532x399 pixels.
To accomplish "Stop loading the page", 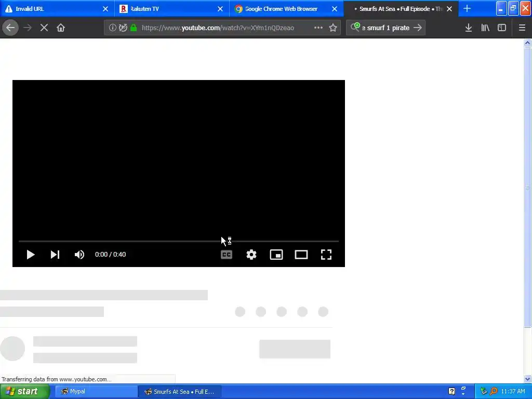I will pyautogui.click(x=44, y=28).
